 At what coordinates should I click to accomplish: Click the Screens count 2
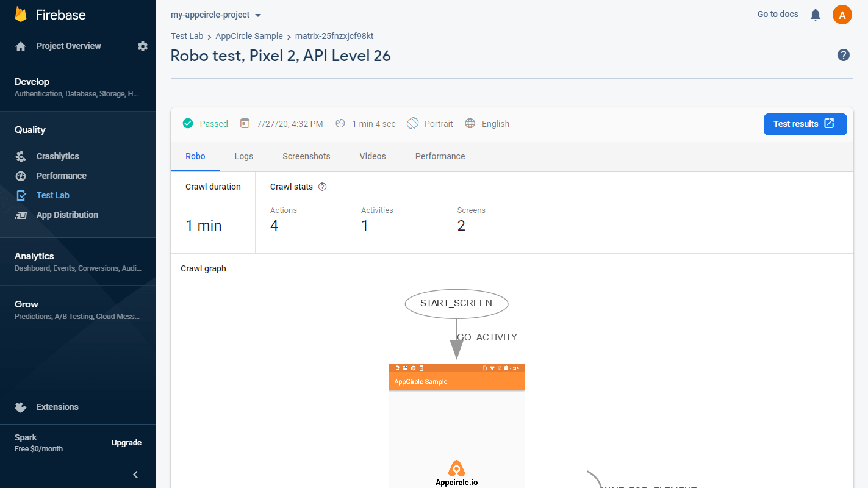pyautogui.click(x=461, y=226)
